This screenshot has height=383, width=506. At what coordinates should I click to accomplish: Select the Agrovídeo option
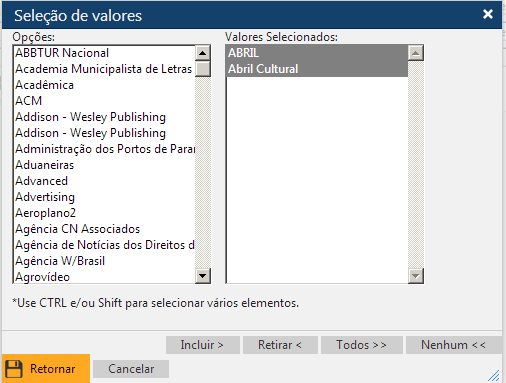(104, 277)
